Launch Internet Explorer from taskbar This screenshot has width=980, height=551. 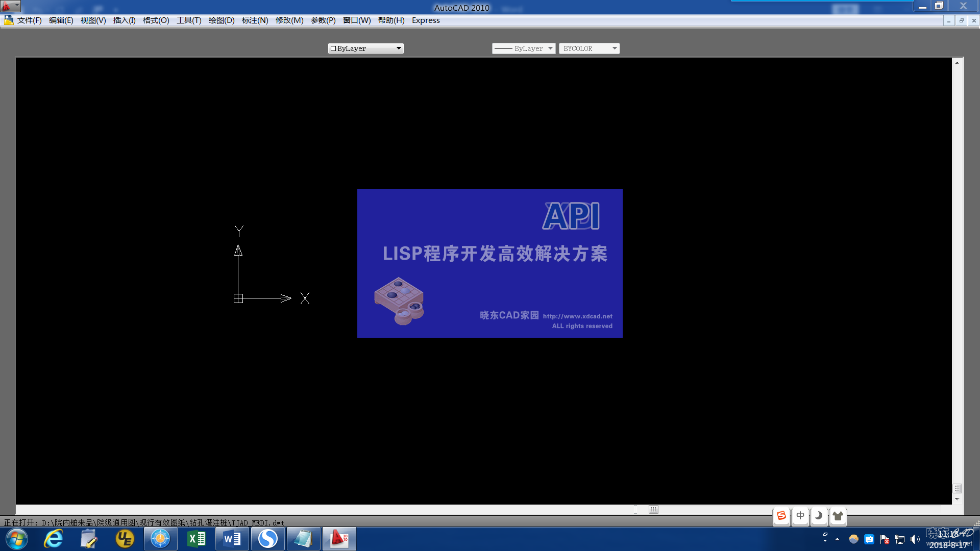54,539
